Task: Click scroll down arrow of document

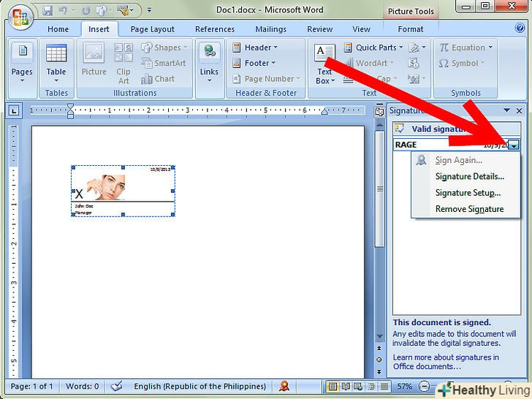Action: point(380,337)
